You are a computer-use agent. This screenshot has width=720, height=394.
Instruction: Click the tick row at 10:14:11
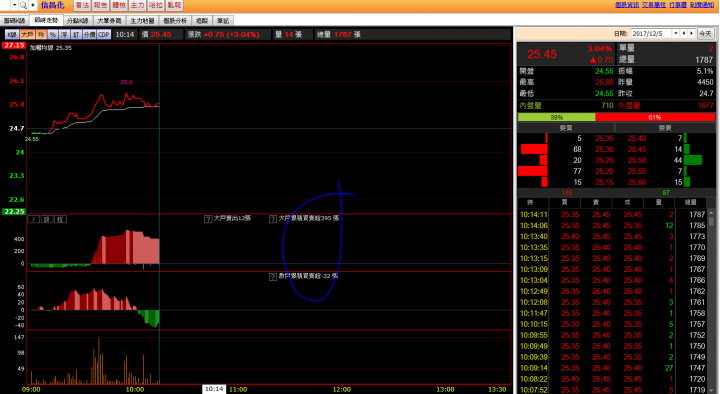pyautogui.click(x=613, y=214)
